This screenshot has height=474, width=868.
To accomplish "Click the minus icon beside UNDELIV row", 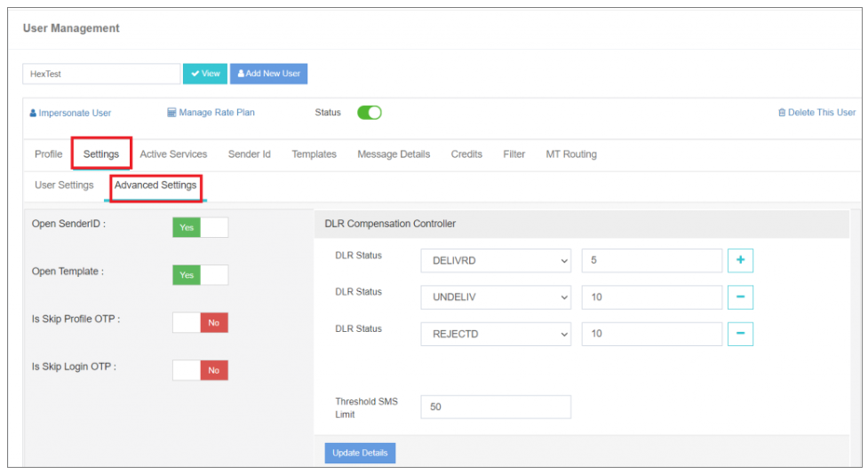I will (x=740, y=296).
